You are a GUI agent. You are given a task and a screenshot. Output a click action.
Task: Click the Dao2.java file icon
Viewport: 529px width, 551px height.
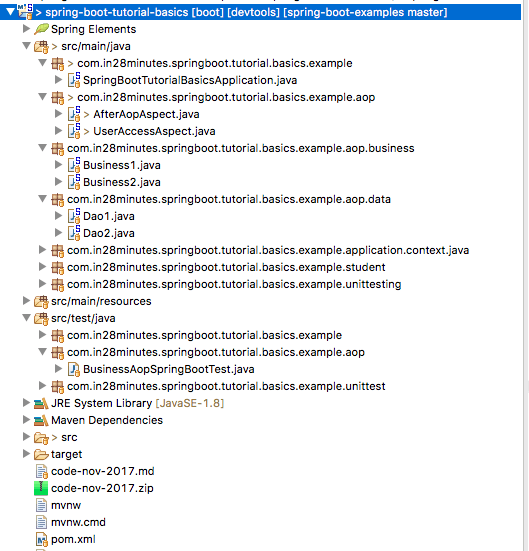pos(74,233)
